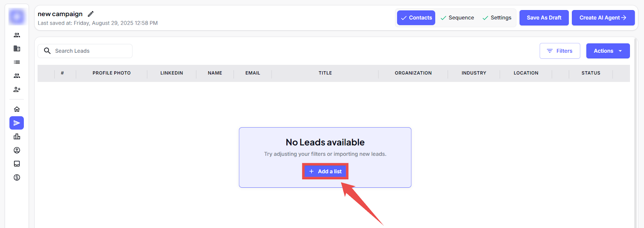
Task: Click the add person icon in sidebar
Action: (17, 89)
